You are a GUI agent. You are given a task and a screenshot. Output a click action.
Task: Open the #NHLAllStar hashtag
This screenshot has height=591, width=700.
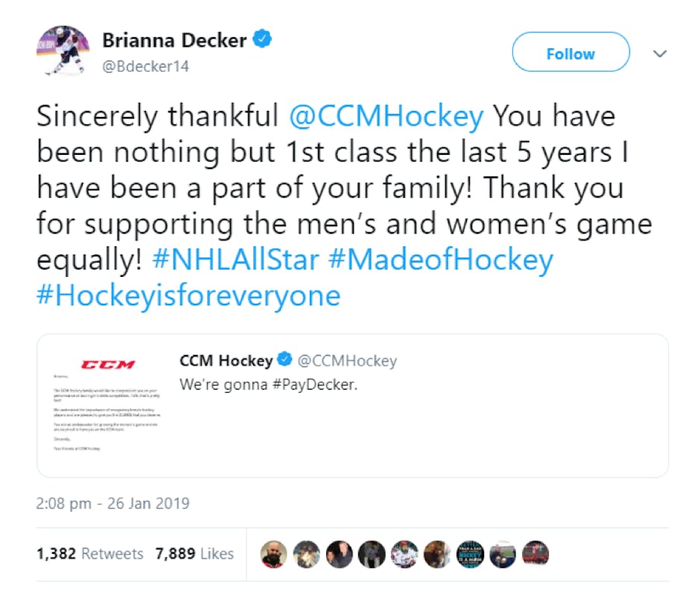click(x=235, y=261)
